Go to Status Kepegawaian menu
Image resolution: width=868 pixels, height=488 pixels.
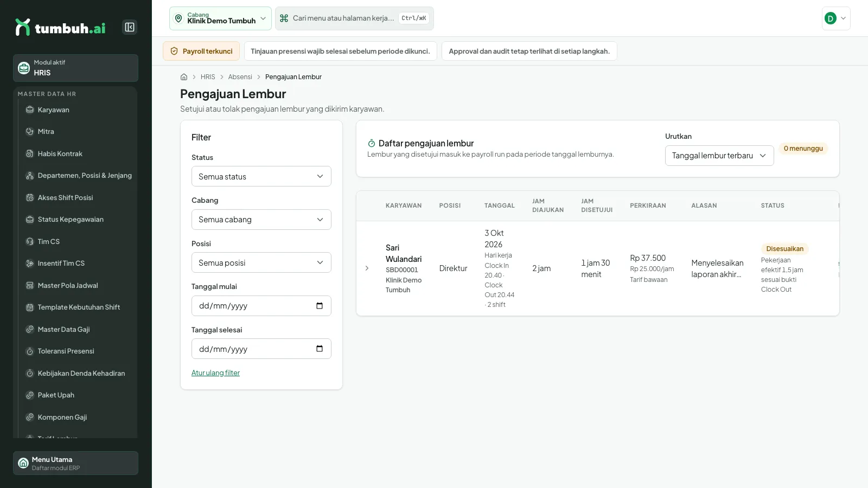point(78,219)
